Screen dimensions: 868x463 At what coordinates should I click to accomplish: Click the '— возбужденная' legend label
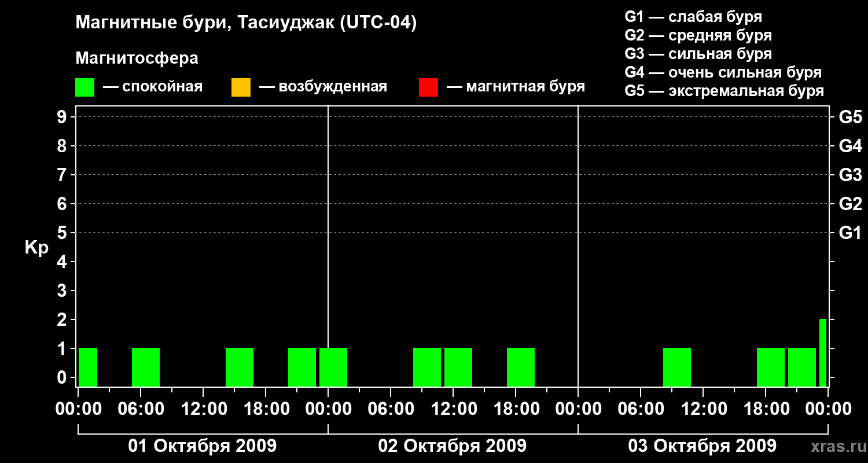point(323,87)
